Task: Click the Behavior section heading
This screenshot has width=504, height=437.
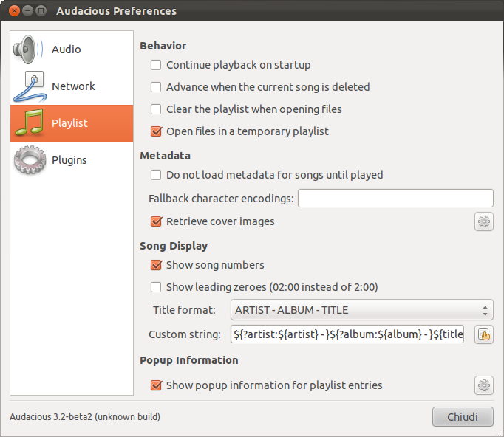Action: click(163, 46)
